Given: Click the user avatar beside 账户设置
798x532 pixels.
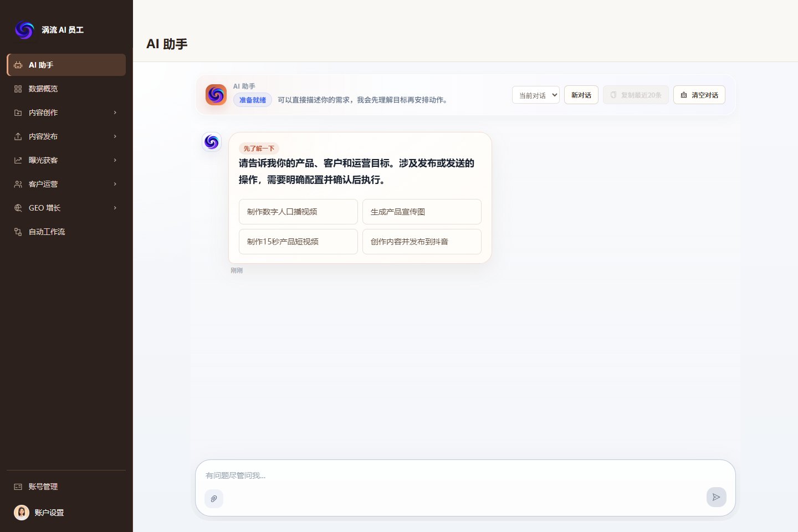Looking at the screenshot, I should [x=22, y=513].
